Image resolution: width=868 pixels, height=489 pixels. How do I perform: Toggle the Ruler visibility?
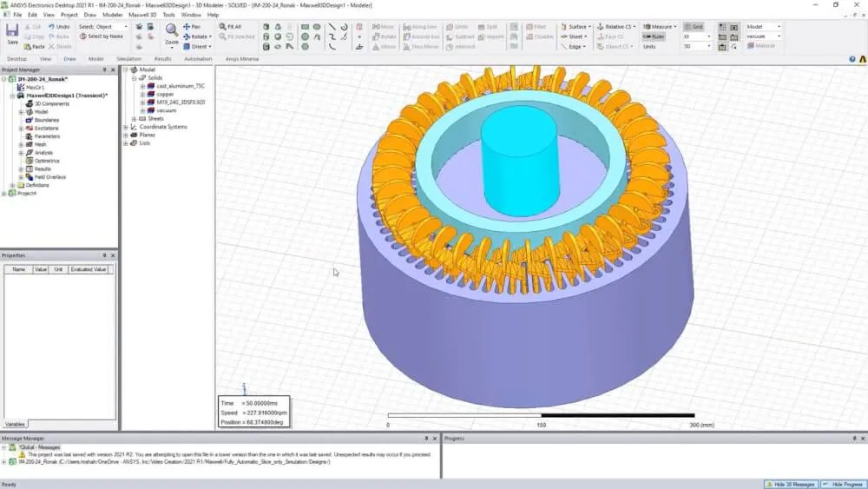(x=655, y=36)
